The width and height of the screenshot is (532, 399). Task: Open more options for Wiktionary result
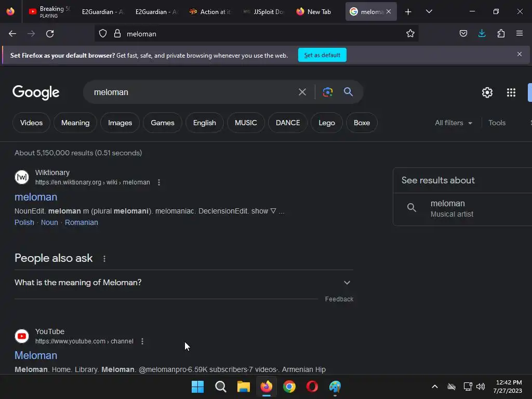point(159,182)
